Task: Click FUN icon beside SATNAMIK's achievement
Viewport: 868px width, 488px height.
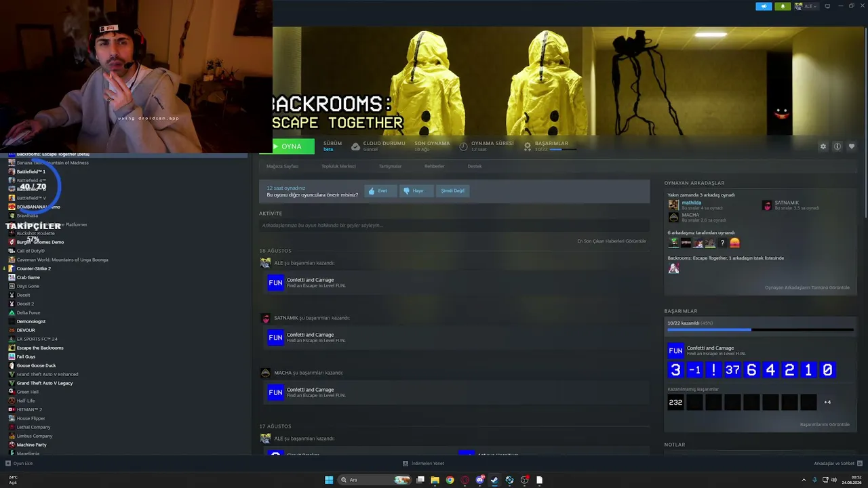Action: click(275, 338)
